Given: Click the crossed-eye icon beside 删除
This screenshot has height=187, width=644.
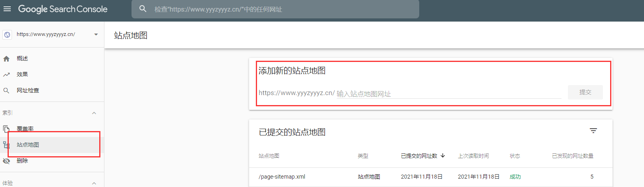Looking at the screenshot, I should [x=6, y=161].
